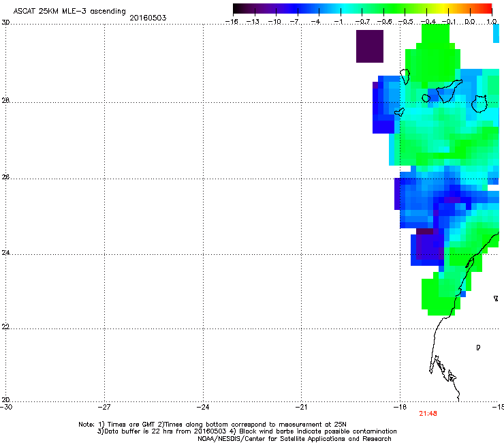Click the latitude label 30

(5, 22)
